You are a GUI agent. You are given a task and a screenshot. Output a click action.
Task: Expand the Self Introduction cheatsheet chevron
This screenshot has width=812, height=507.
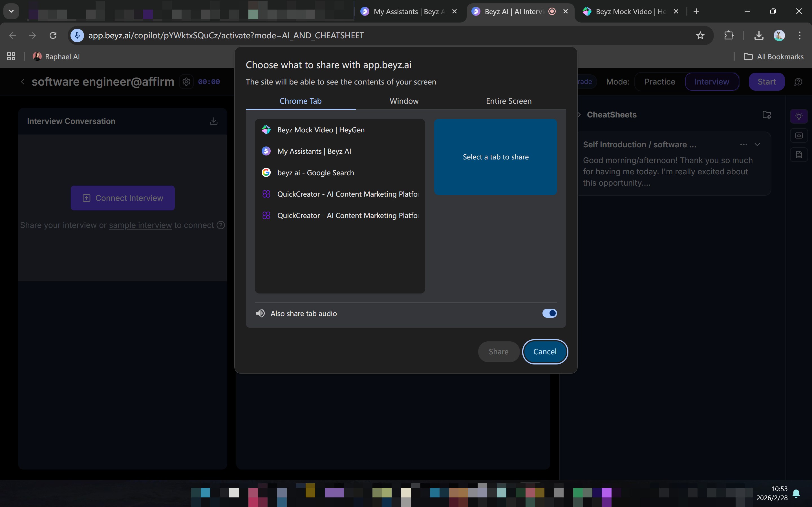757,144
